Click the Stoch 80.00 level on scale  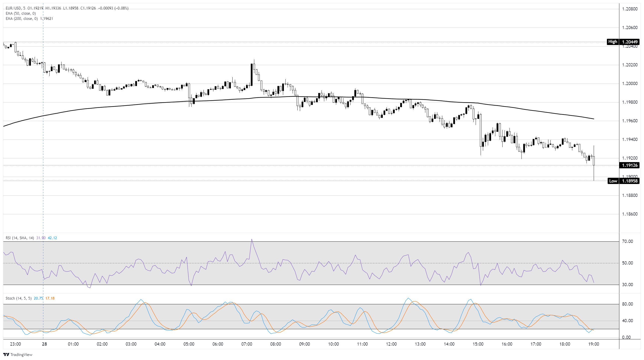[x=628, y=304]
